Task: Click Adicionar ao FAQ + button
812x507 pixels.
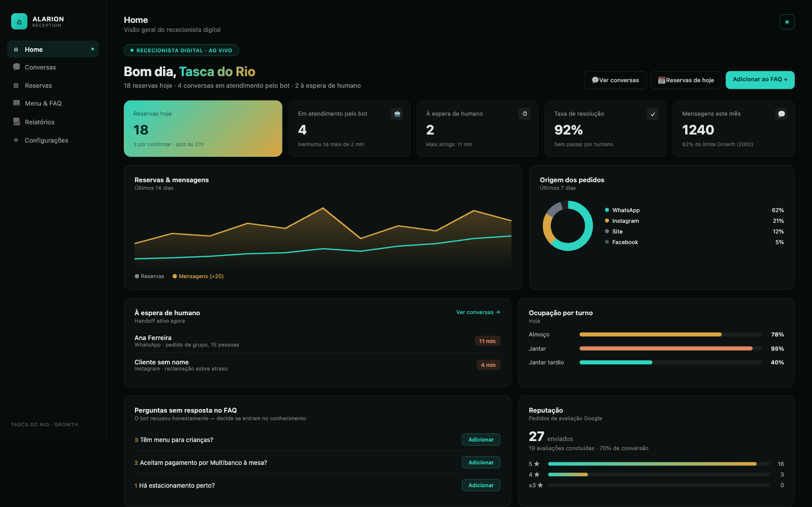Action: [760, 80]
